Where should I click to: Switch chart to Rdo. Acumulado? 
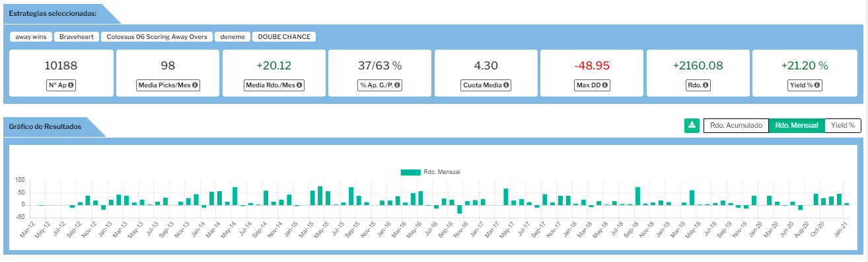coord(736,125)
